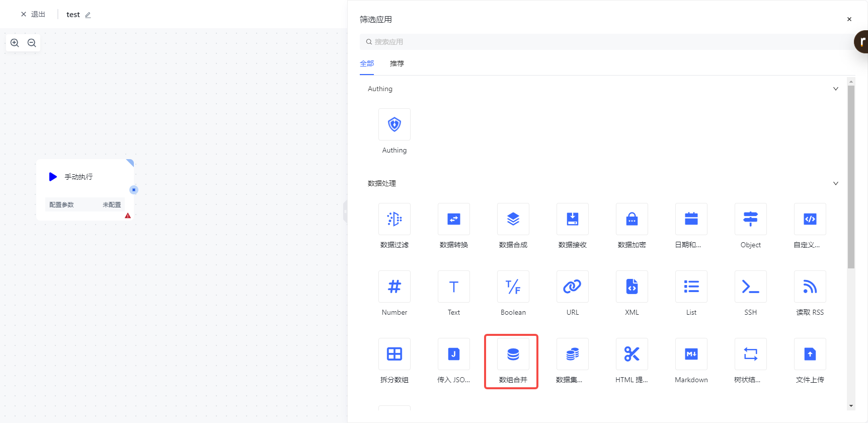The height and width of the screenshot is (423, 868).
Task: Select the URL link app icon
Action: click(x=572, y=287)
